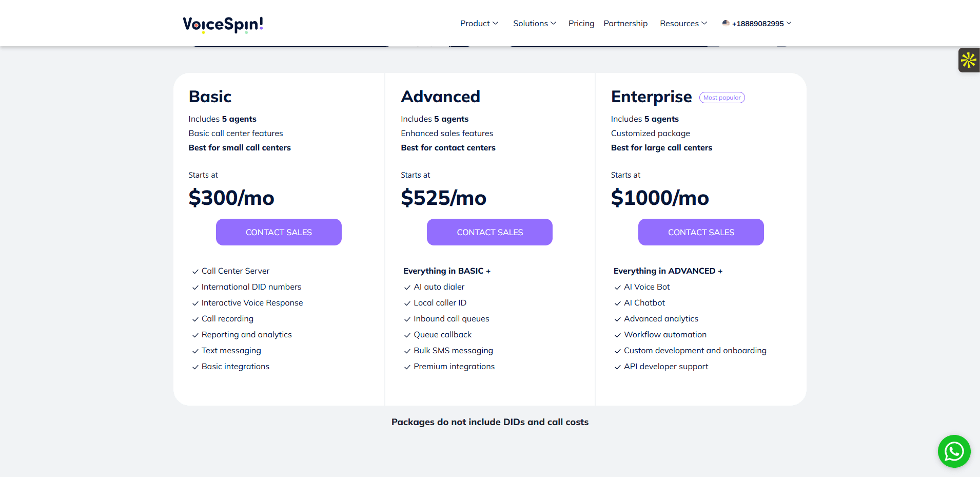Click checkmark beside API developer support

coord(618,367)
